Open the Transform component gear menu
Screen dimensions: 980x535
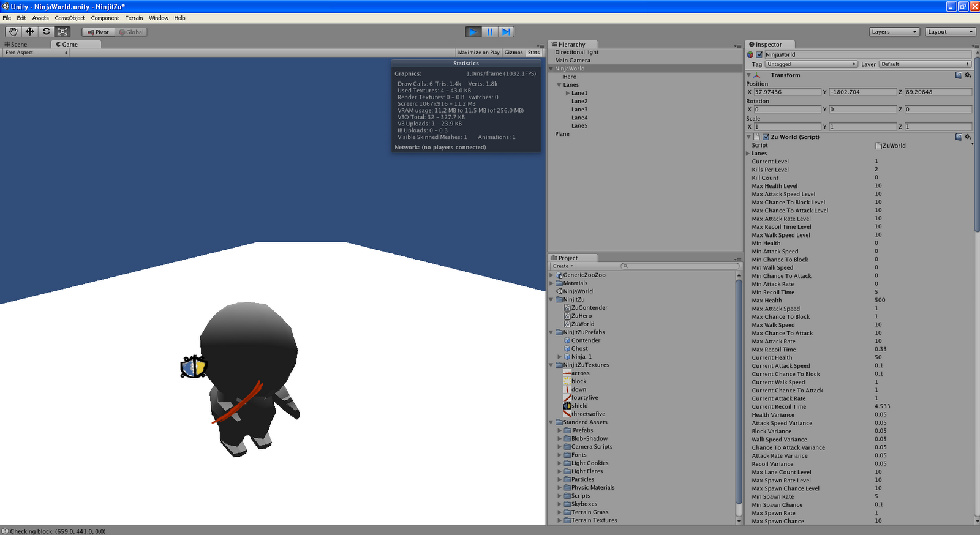[968, 75]
